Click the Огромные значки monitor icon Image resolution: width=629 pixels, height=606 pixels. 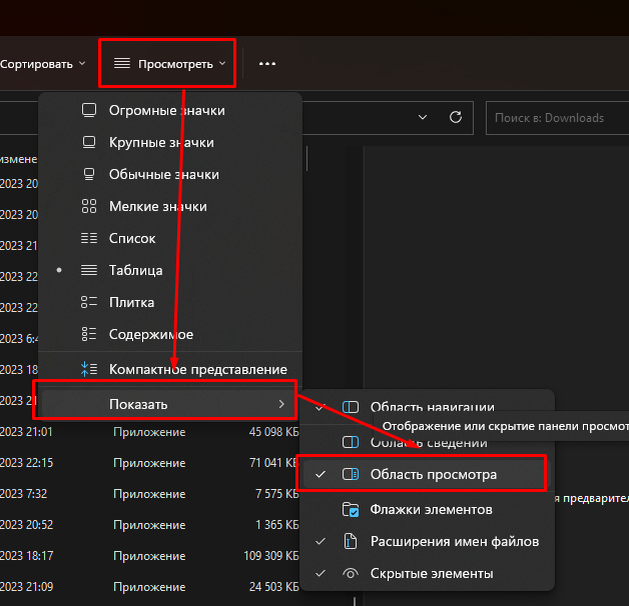[89, 110]
